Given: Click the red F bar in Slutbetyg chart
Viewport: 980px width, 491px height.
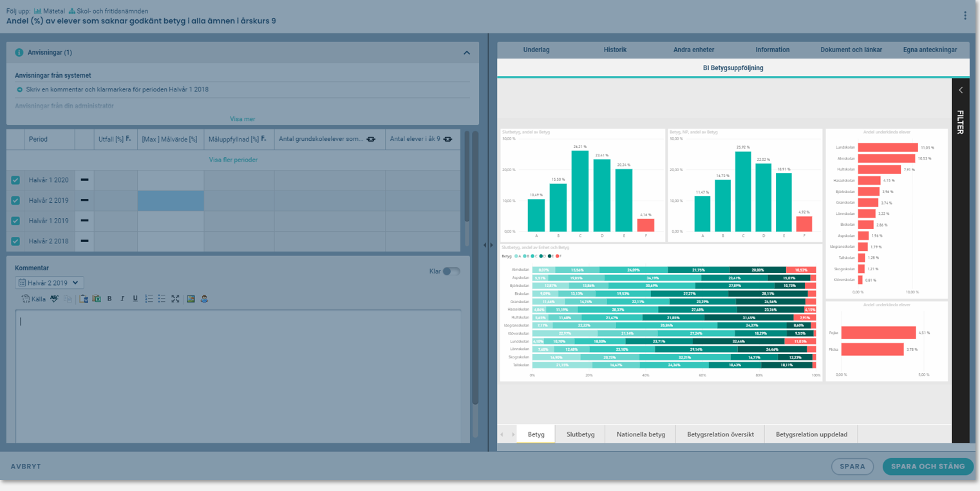Looking at the screenshot, I should 646,225.
